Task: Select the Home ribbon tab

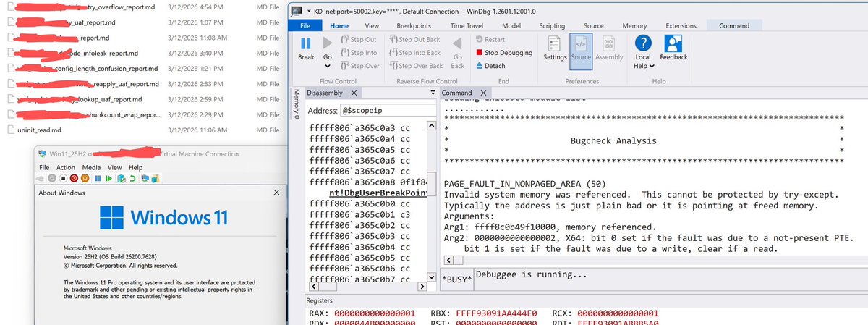Action: [x=339, y=25]
